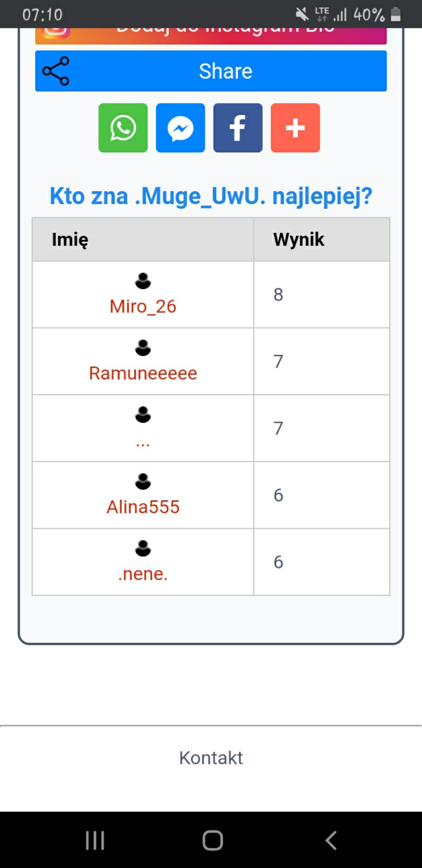Open the Alina555 name link
This screenshot has height=868, width=422.
pos(143,507)
